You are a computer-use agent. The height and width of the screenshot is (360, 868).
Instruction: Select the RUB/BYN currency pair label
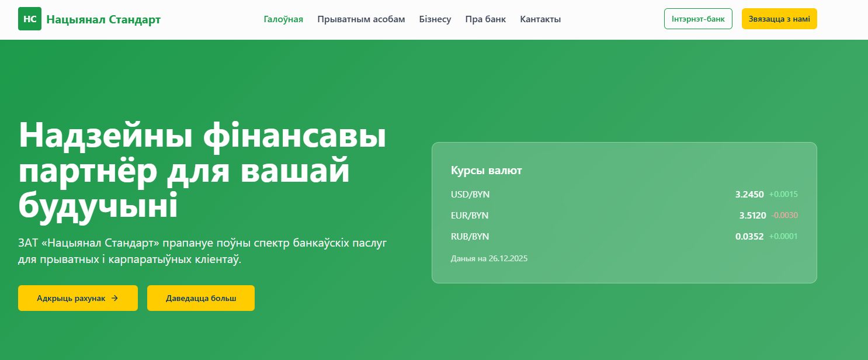pyautogui.click(x=470, y=236)
